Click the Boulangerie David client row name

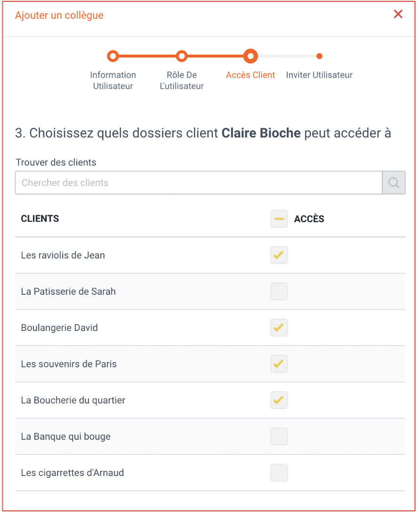pyautogui.click(x=59, y=328)
